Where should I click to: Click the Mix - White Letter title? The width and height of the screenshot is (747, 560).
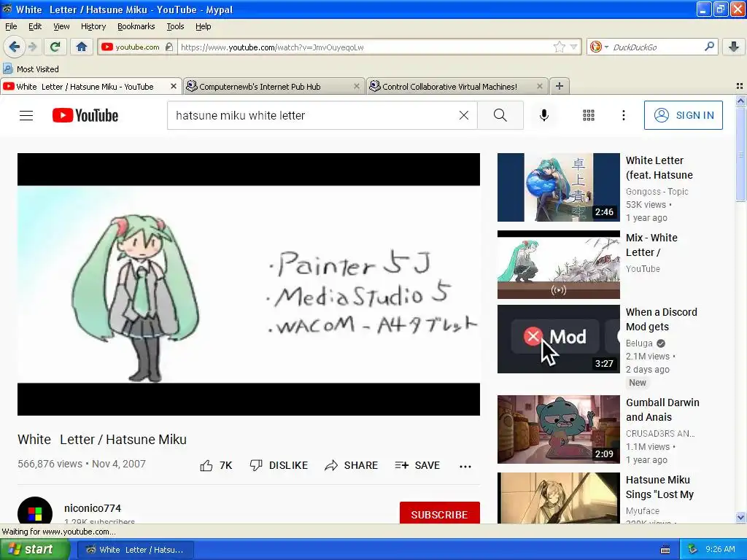click(x=651, y=245)
